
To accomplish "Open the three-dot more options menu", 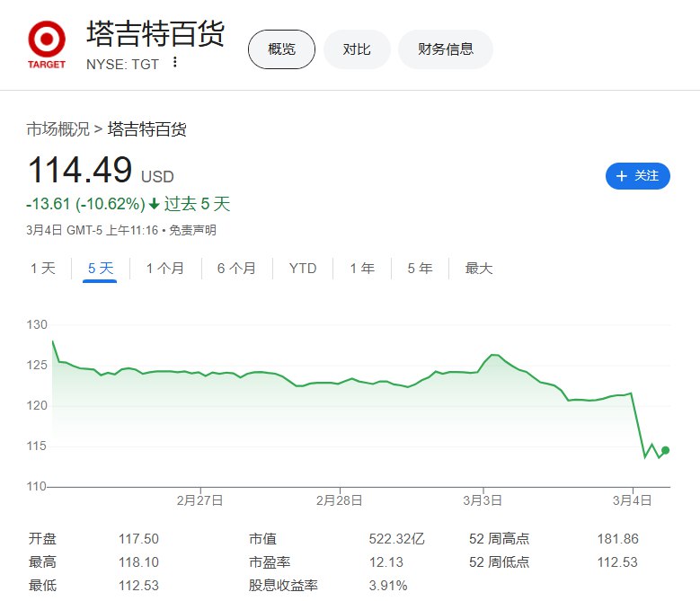I will 175,63.
